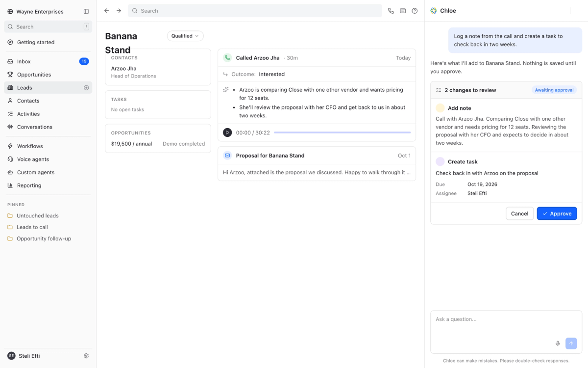Open Reporting in the sidebar
The width and height of the screenshot is (588, 368).
click(x=48, y=185)
